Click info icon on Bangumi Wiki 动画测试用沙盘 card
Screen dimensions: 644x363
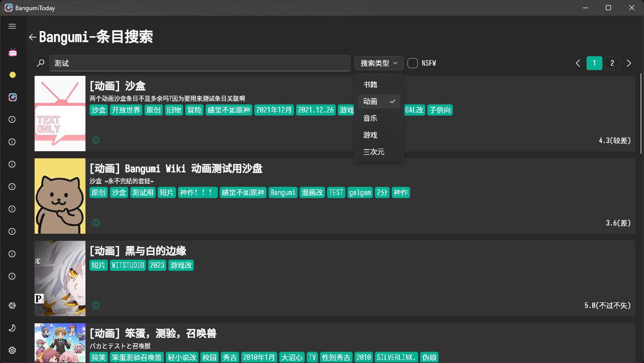tap(96, 222)
